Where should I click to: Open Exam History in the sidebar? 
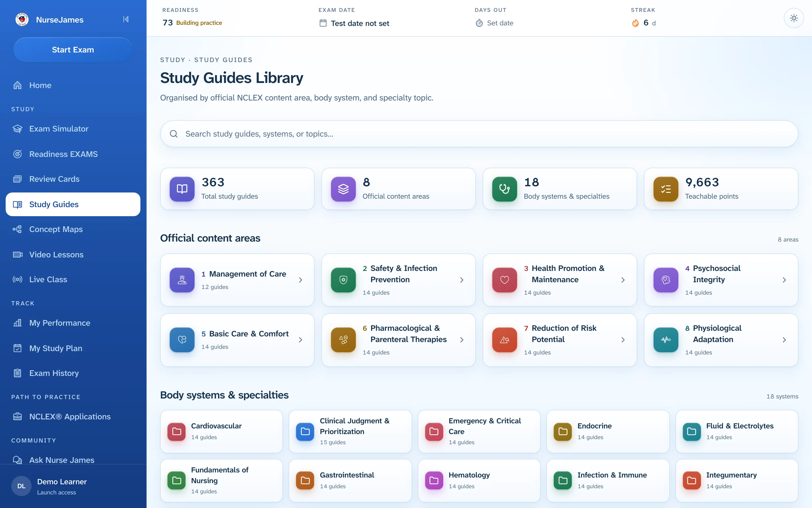[x=73, y=373]
